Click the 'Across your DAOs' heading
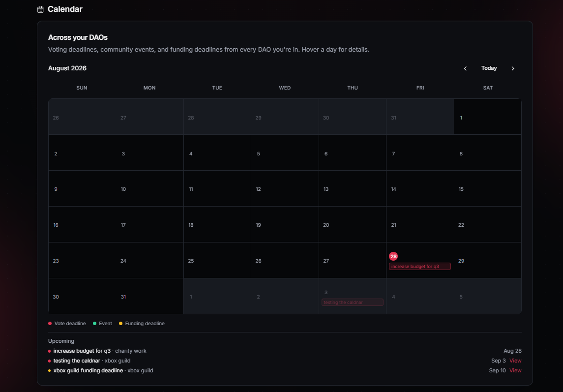This screenshot has width=563, height=392. coord(78,37)
